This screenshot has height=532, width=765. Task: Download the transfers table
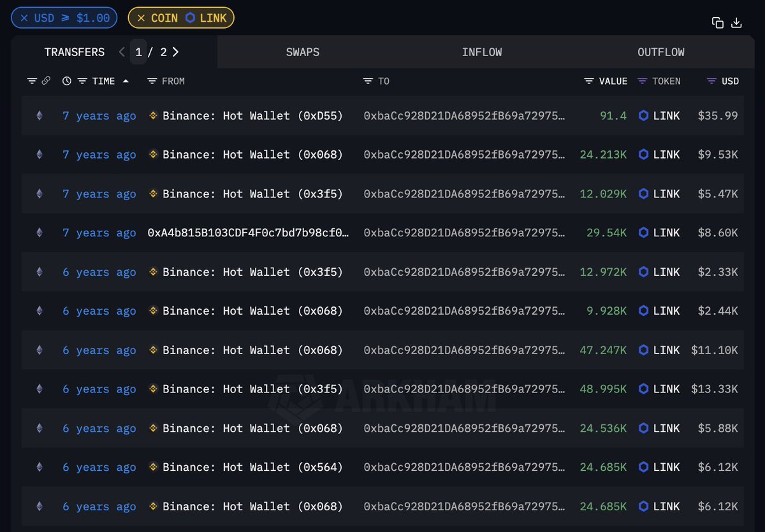736,23
